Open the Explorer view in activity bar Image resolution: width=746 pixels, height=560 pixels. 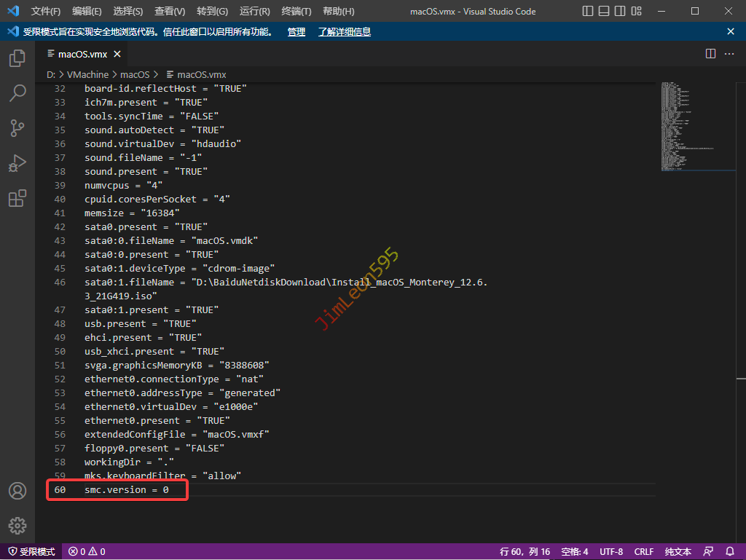[x=17, y=59]
